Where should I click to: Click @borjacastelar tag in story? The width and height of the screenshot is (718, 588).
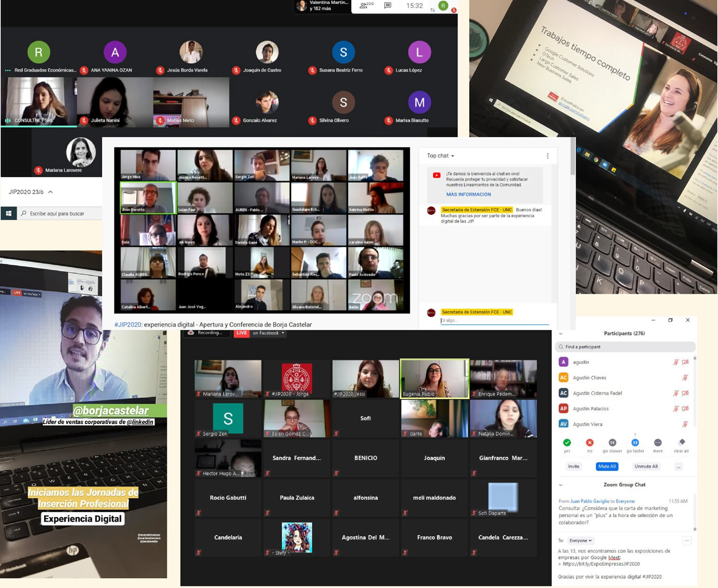point(111,411)
